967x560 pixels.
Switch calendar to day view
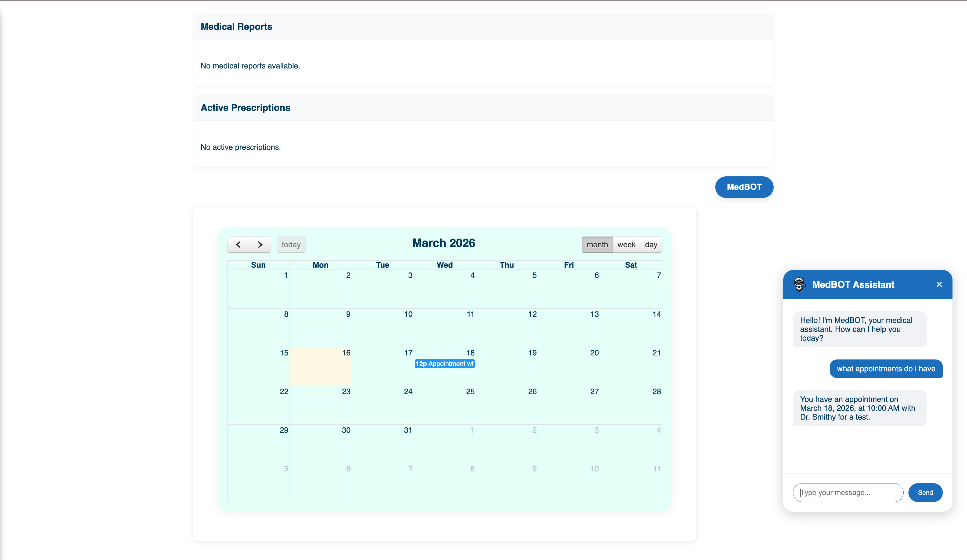click(x=651, y=244)
